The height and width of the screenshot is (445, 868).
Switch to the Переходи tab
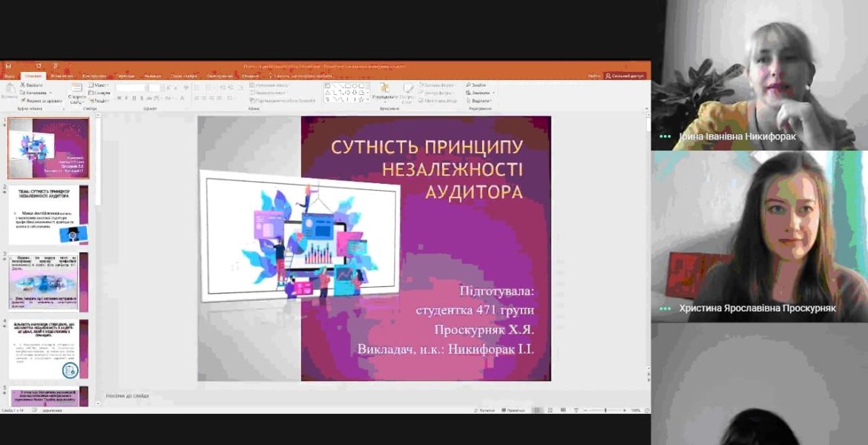coord(125,76)
